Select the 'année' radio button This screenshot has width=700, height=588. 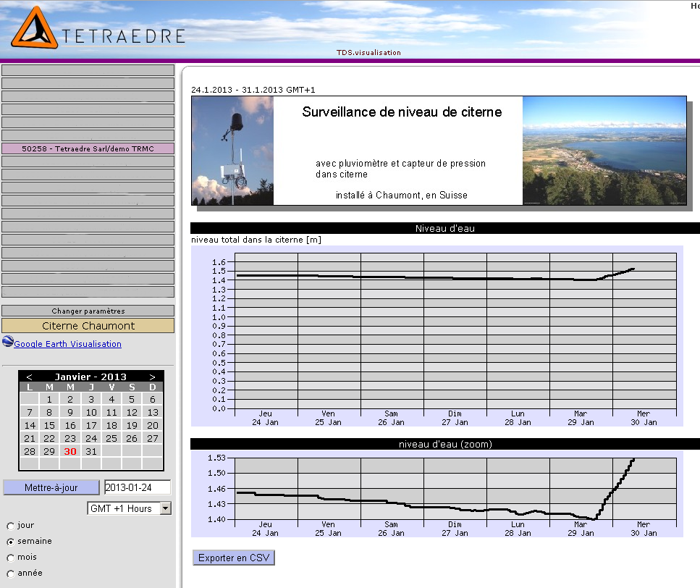[x=10, y=574]
